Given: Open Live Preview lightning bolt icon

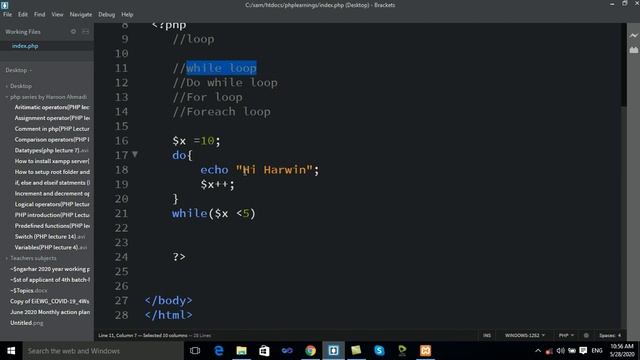Looking at the screenshot, I should pos(633,36).
